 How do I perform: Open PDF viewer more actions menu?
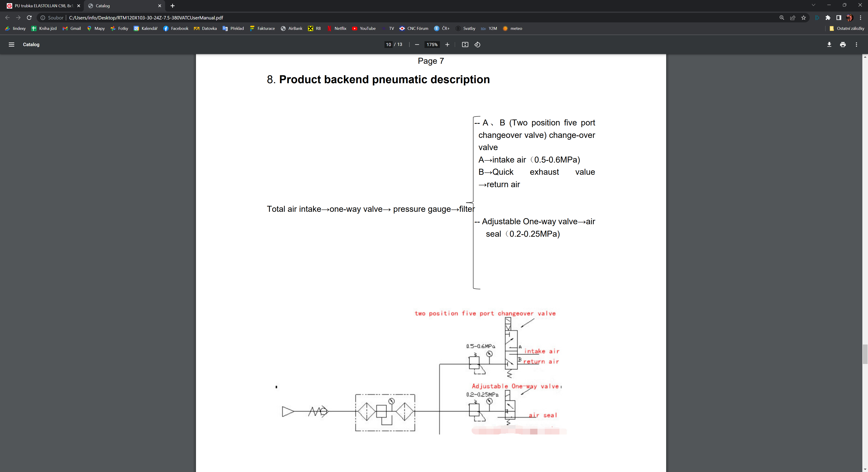point(856,45)
